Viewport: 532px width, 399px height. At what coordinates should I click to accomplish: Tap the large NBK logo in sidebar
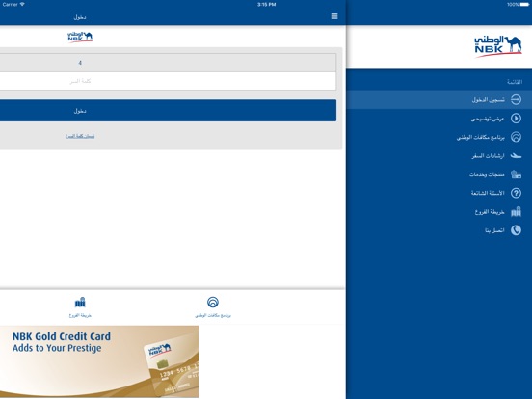tap(497, 46)
